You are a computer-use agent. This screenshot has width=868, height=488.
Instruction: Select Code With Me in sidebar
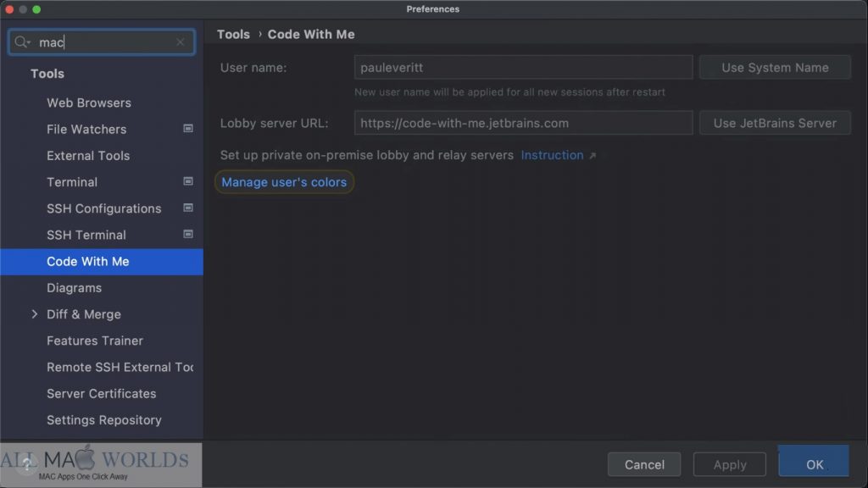[x=102, y=262]
